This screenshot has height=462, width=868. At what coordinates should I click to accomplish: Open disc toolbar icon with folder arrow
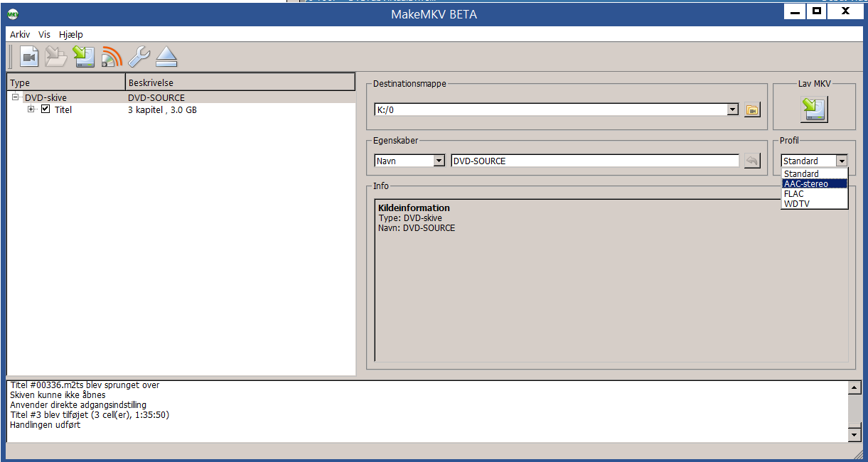coord(55,57)
